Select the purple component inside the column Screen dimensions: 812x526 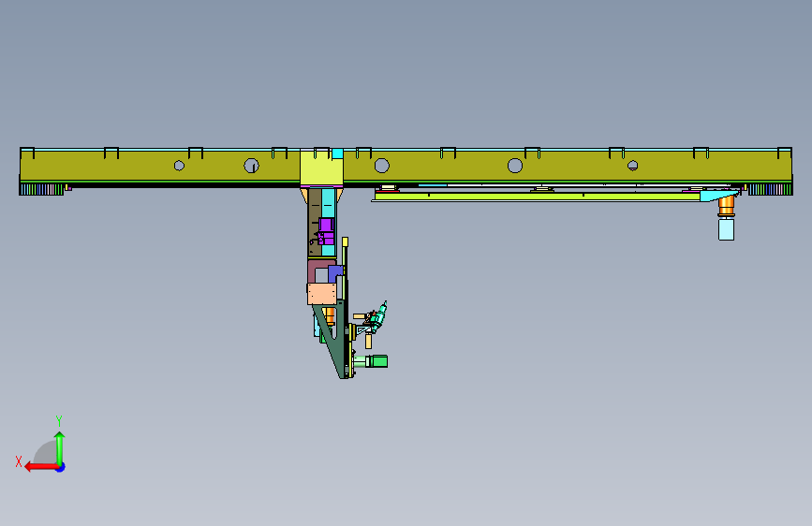pos(326,231)
